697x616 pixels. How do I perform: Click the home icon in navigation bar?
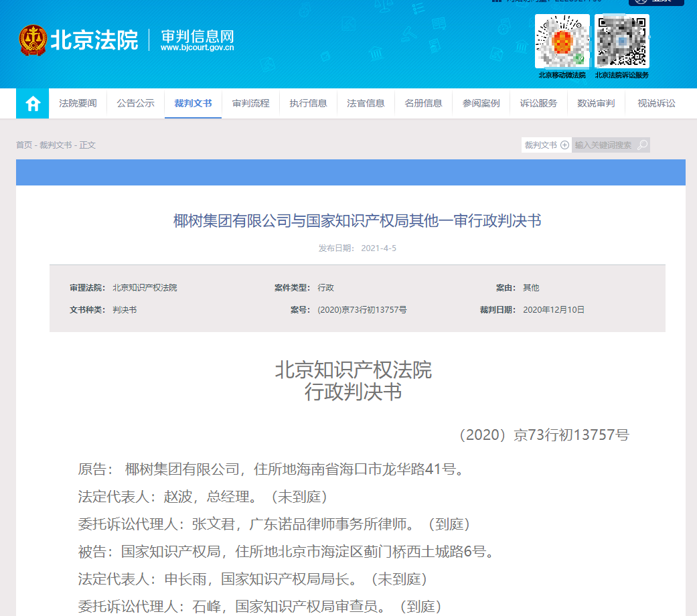pos(32,104)
